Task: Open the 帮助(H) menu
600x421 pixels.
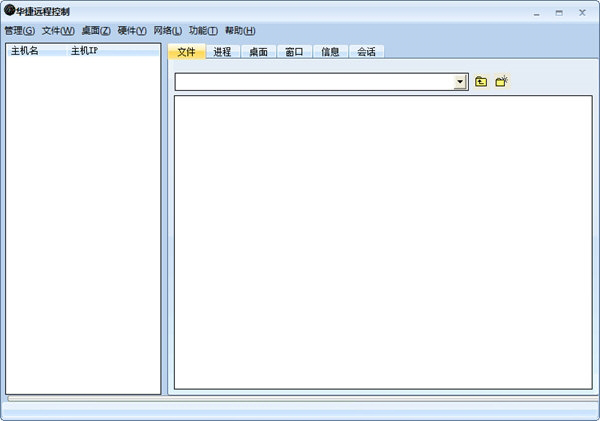Action: point(240,31)
